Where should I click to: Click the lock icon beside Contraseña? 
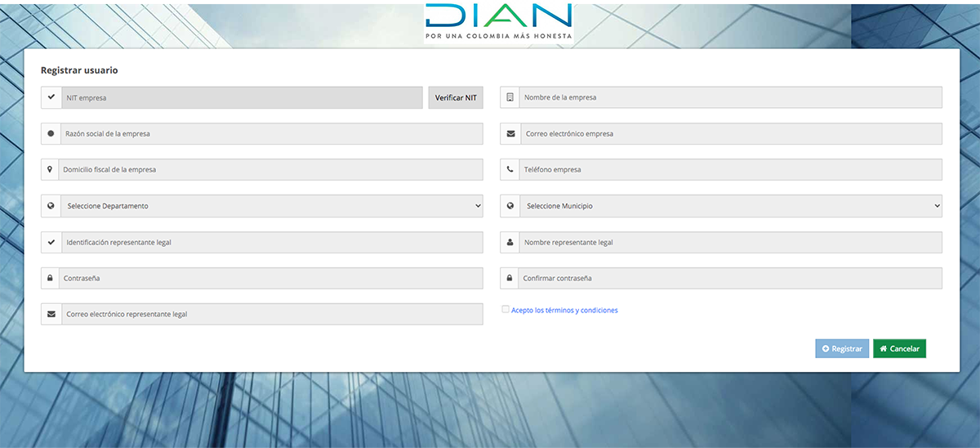[x=51, y=278]
